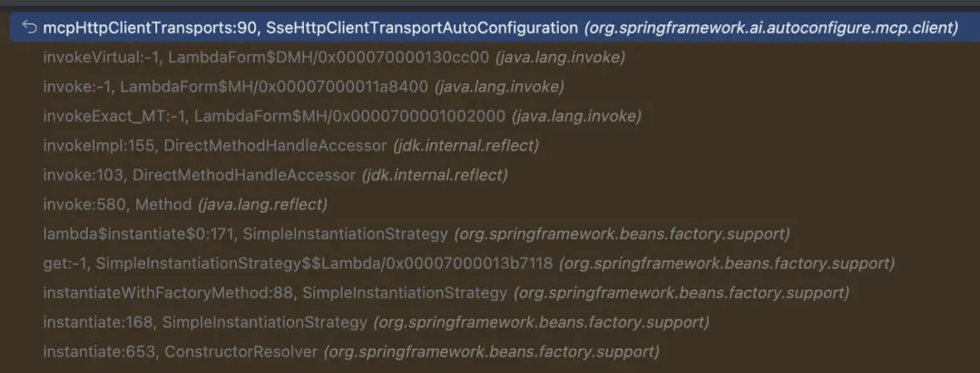
Task: Click the drop-frame arrow icon on selected frame
Action: [x=28, y=28]
